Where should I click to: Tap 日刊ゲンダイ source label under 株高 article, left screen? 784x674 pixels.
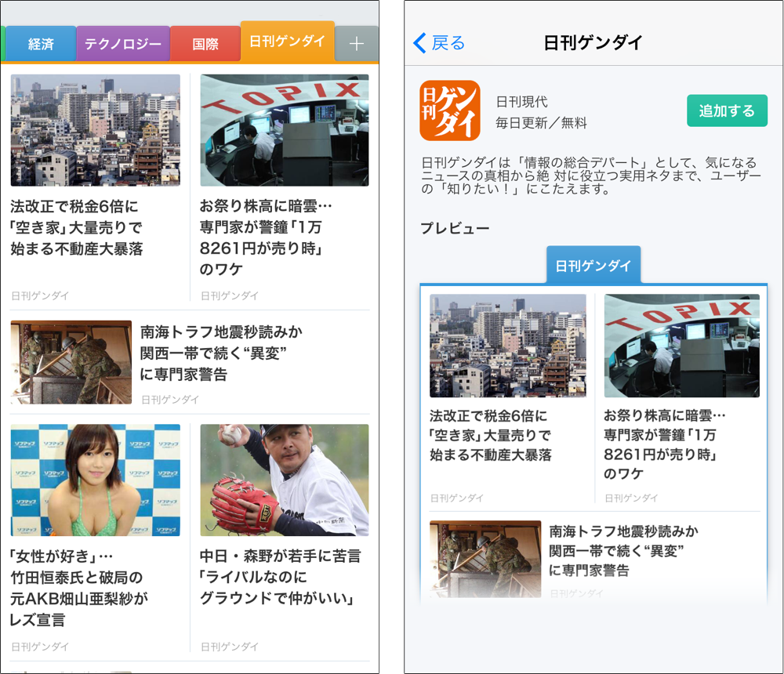[x=230, y=296]
